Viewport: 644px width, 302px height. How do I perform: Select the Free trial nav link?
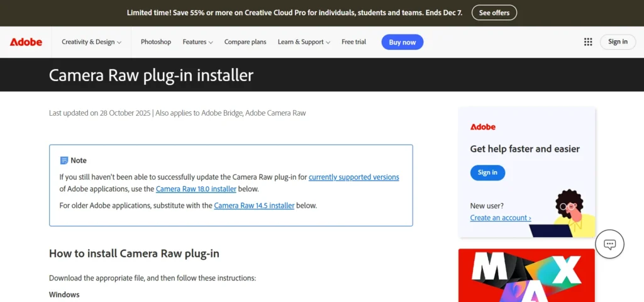point(353,42)
